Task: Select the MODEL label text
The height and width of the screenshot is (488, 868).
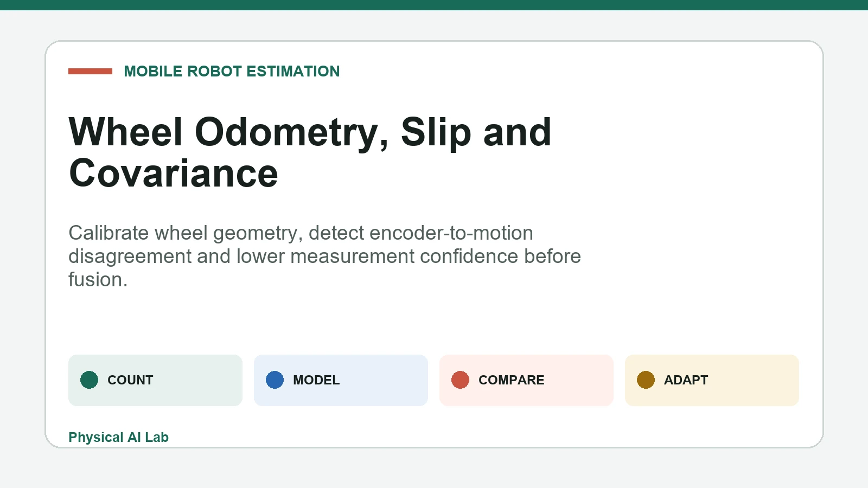Action: click(316, 380)
